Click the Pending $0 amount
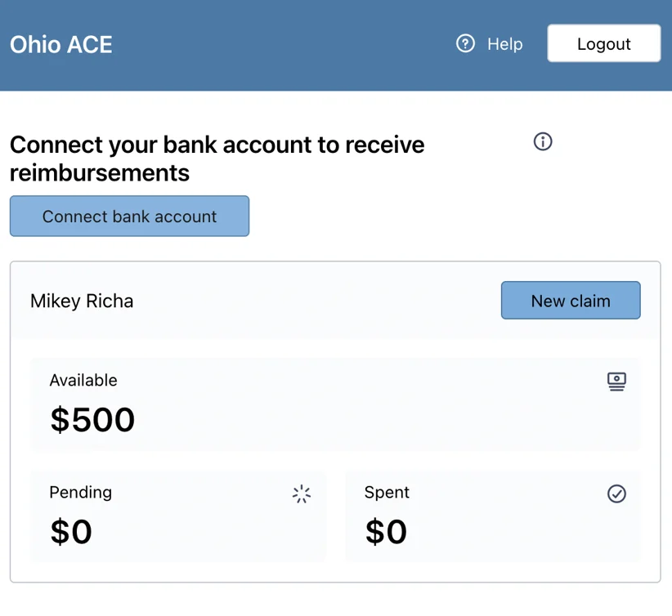The height and width of the screenshot is (616, 672). pyautogui.click(x=71, y=532)
